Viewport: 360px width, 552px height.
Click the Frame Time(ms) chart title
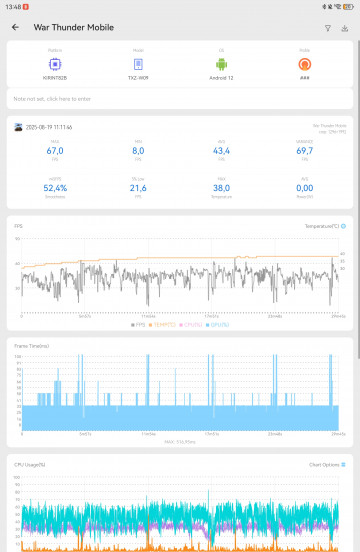[32, 346]
